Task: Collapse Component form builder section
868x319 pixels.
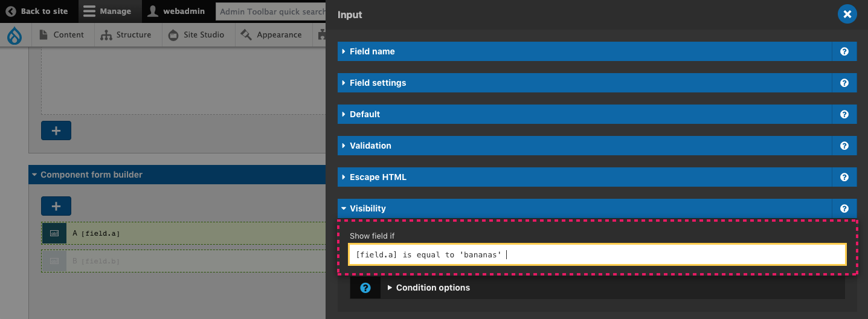Action: click(177, 175)
